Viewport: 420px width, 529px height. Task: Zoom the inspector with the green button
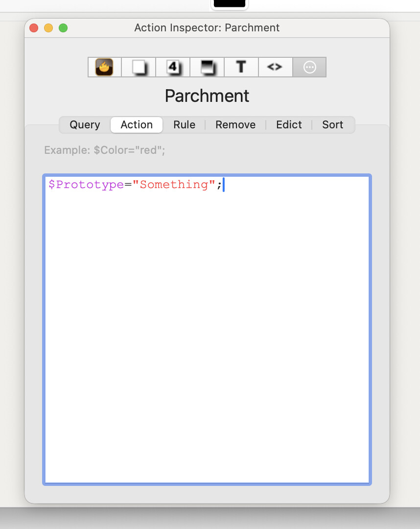(x=63, y=28)
